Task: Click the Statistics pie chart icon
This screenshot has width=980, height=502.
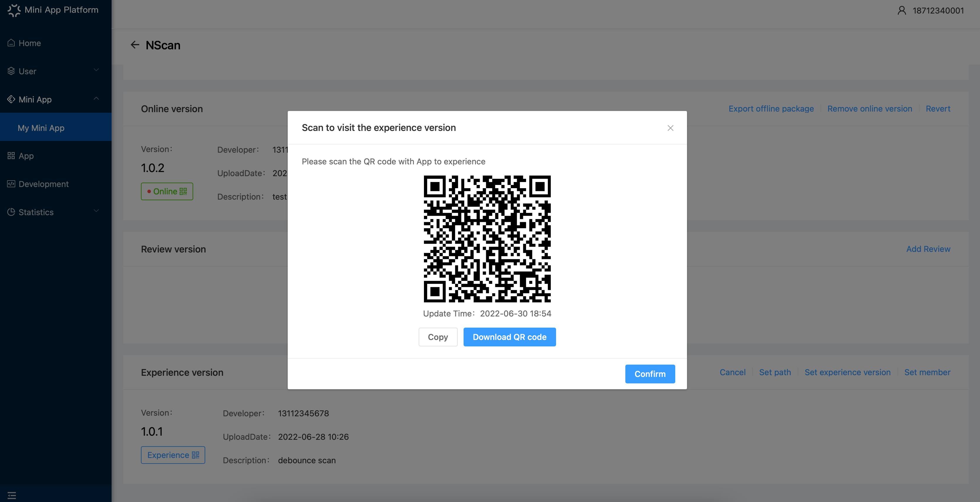Action: pyautogui.click(x=11, y=212)
